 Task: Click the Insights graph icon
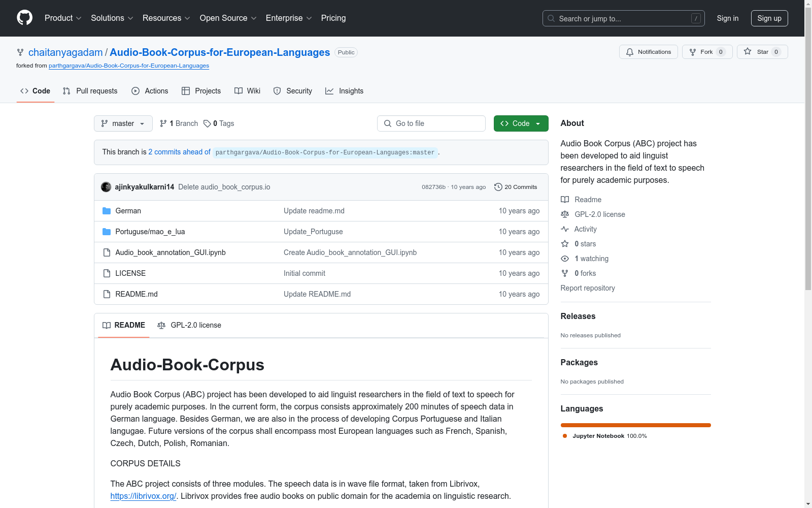[x=329, y=91]
